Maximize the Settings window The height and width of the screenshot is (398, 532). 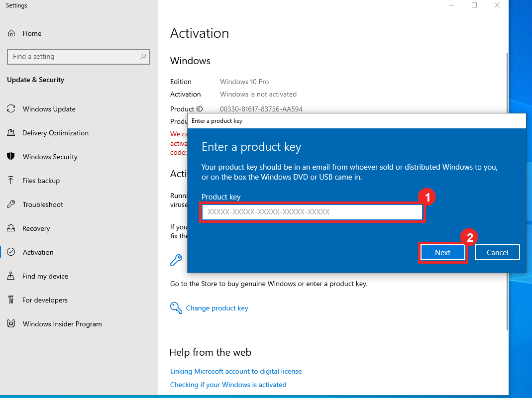tap(474, 5)
